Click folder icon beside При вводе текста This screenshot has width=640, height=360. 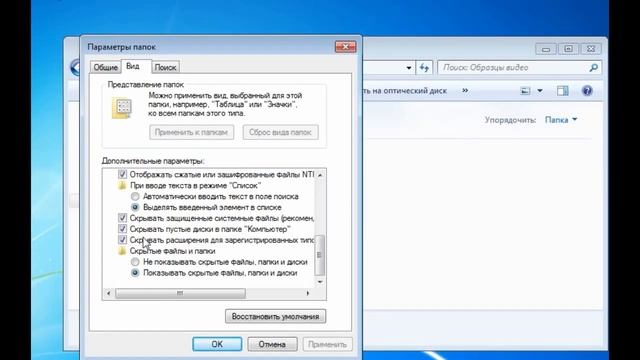(122, 185)
